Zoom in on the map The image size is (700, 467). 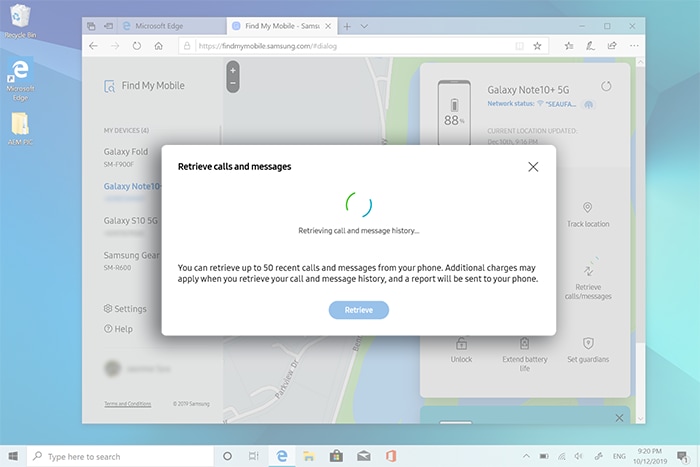pyautogui.click(x=233, y=70)
